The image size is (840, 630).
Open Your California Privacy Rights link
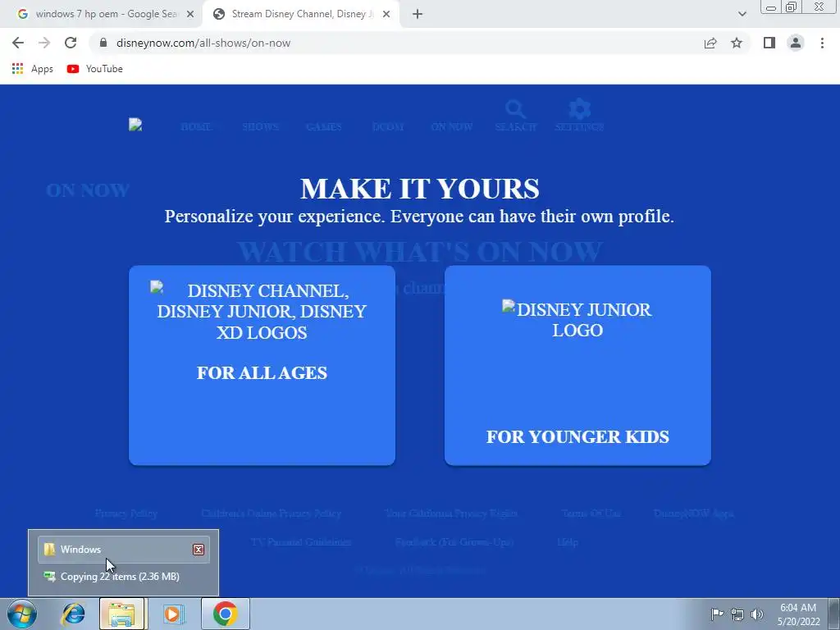451,514
